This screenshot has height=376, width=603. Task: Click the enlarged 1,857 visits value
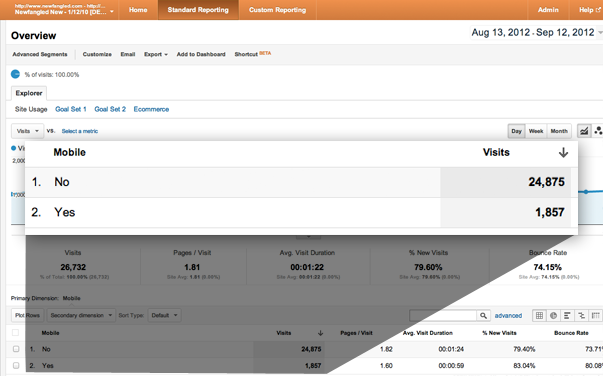pyautogui.click(x=550, y=212)
